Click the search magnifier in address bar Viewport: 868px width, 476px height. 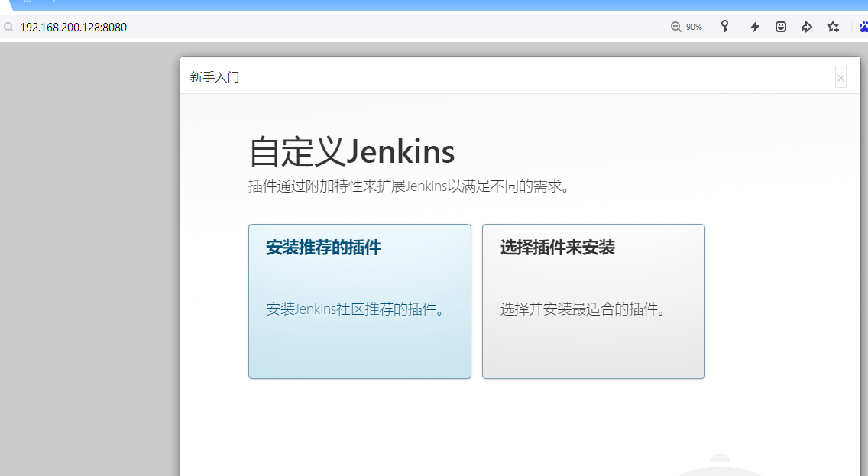pos(8,27)
